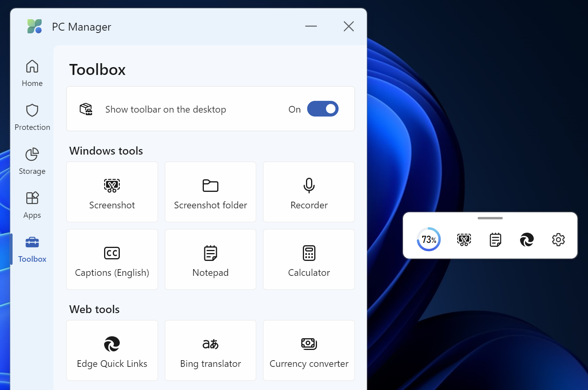Open the Protection section in sidebar
This screenshot has height=390, width=588.
click(32, 117)
